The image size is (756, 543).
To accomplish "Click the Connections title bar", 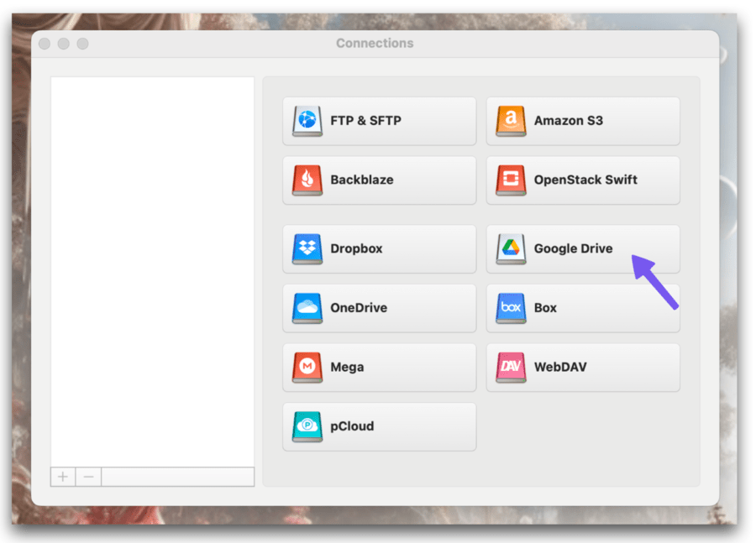I will 375,43.
